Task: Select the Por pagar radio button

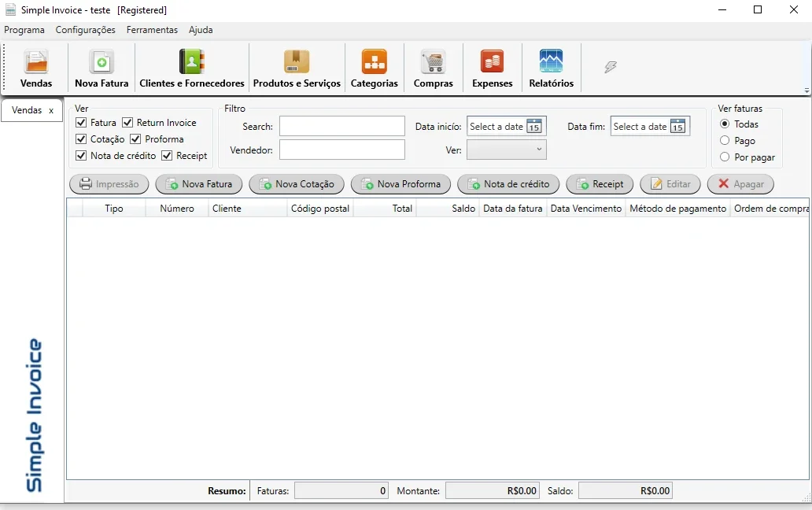Action: point(725,157)
